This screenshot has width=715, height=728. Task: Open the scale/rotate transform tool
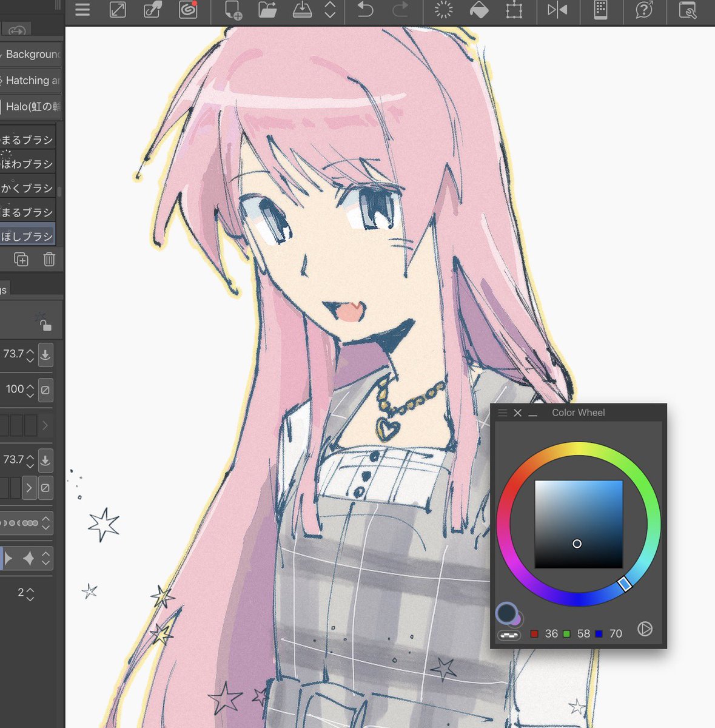(x=514, y=10)
